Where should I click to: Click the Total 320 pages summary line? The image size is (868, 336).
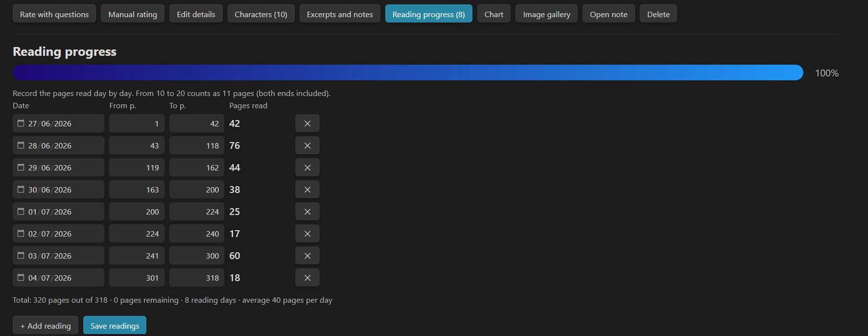click(x=172, y=300)
